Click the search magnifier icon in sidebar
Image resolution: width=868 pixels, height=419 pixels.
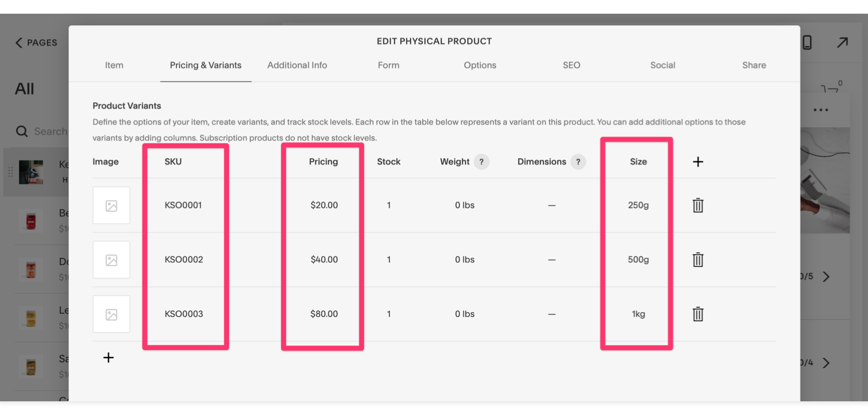22,132
